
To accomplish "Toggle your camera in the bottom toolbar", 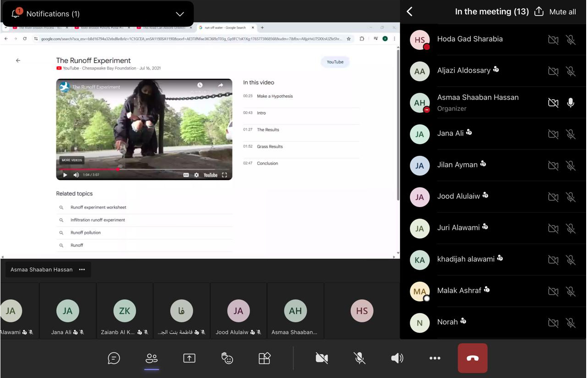I will pyautogui.click(x=322, y=358).
